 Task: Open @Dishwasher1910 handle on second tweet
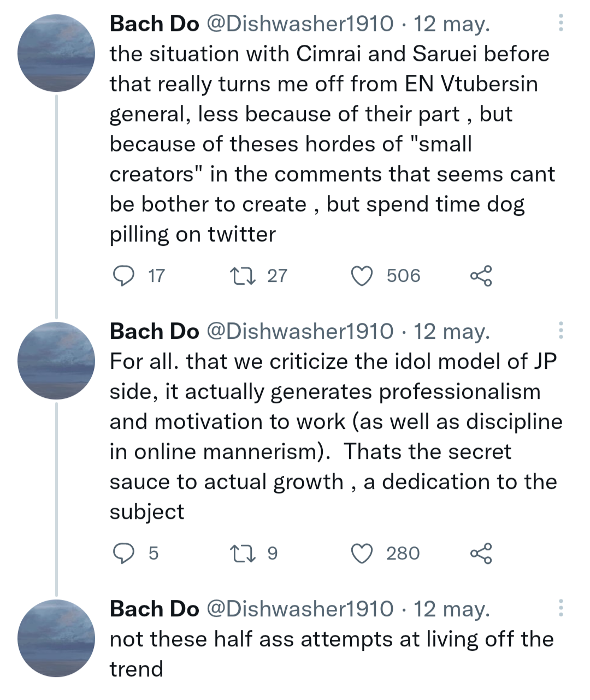tap(299, 332)
